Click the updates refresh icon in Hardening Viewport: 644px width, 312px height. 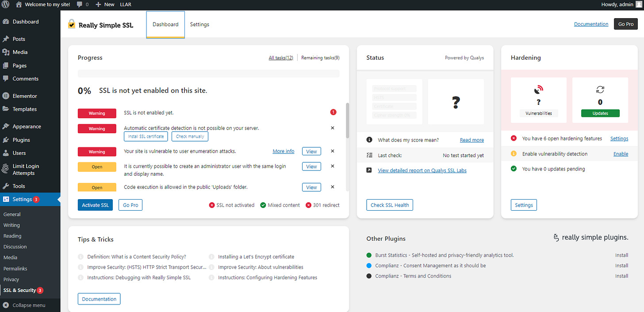point(600,90)
